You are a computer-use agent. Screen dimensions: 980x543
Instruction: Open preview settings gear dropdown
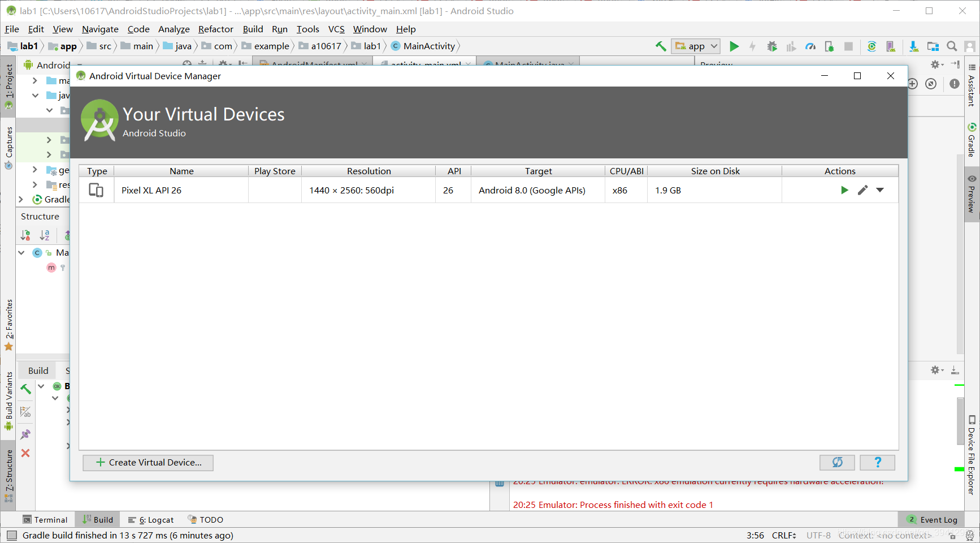click(x=937, y=64)
